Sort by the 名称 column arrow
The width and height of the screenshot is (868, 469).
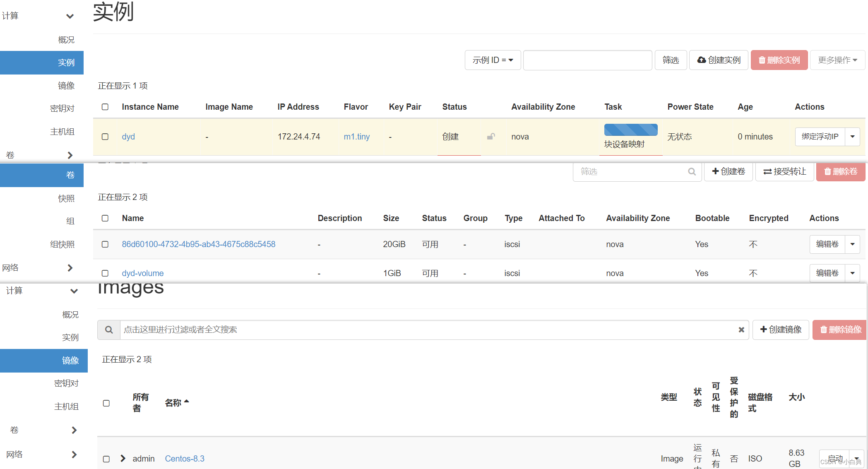[x=187, y=402]
